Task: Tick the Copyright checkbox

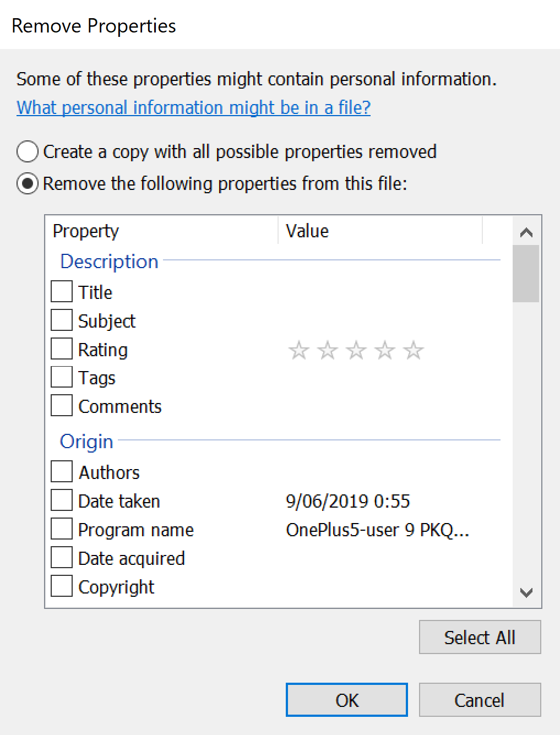Action: click(x=62, y=586)
